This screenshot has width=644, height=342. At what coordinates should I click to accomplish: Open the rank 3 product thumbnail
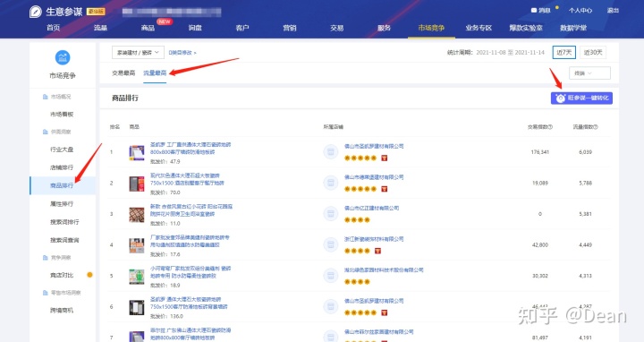pos(137,215)
